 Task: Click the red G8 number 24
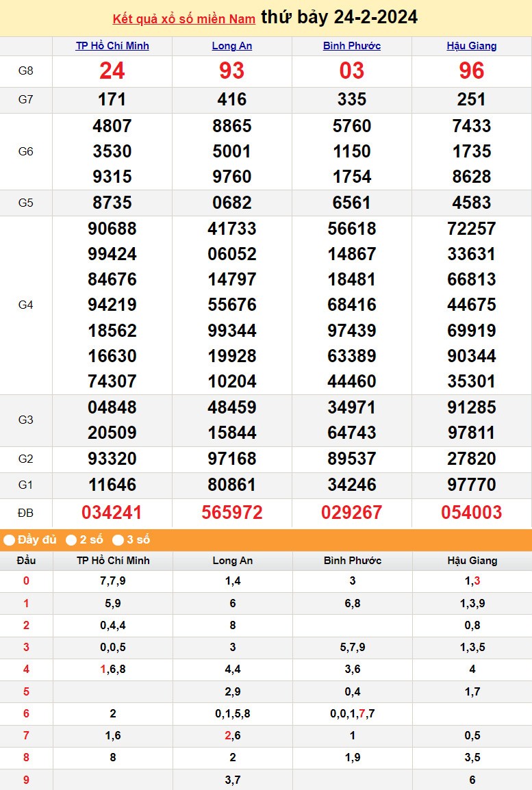[x=112, y=71]
